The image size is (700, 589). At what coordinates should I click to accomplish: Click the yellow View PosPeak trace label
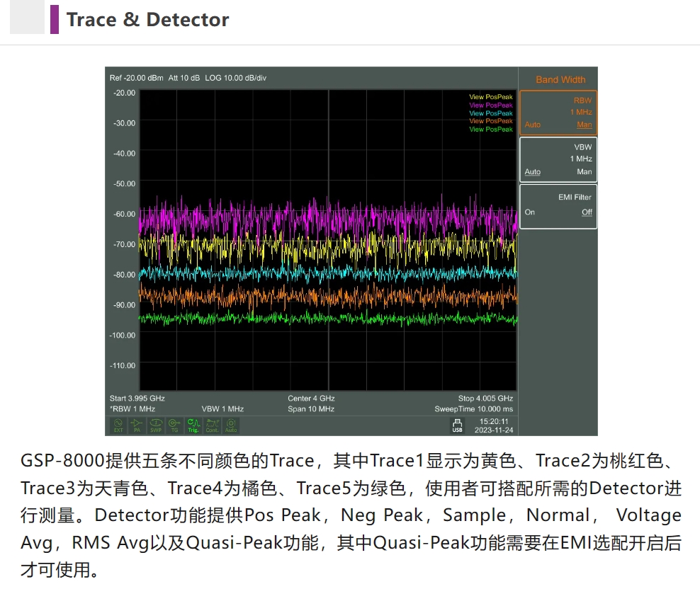[490, 97]
